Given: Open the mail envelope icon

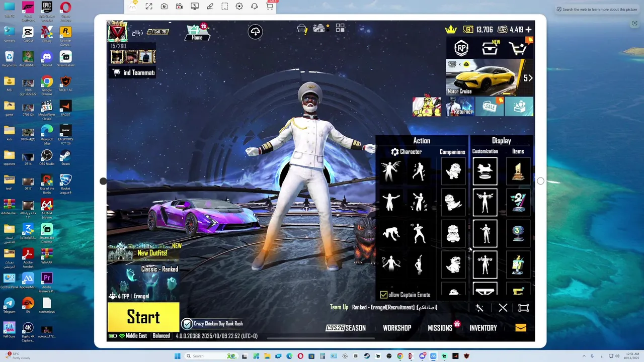Looking at the screenshot, I should 521,328.
